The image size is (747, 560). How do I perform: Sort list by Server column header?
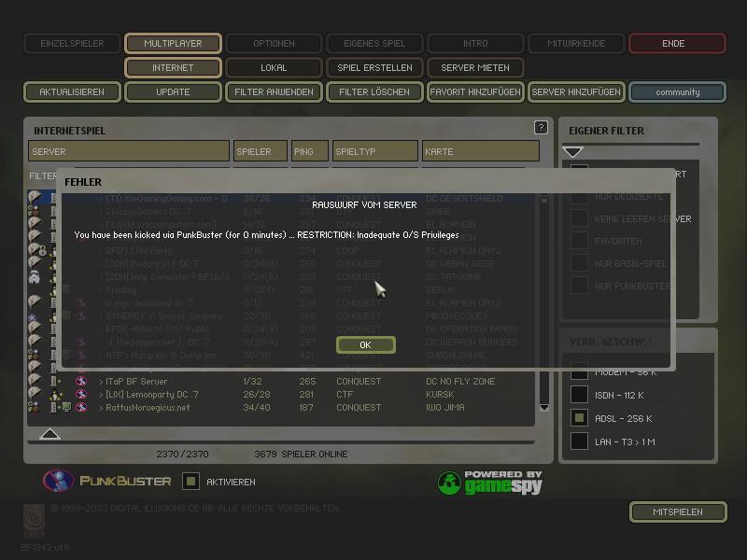[129, 151]
